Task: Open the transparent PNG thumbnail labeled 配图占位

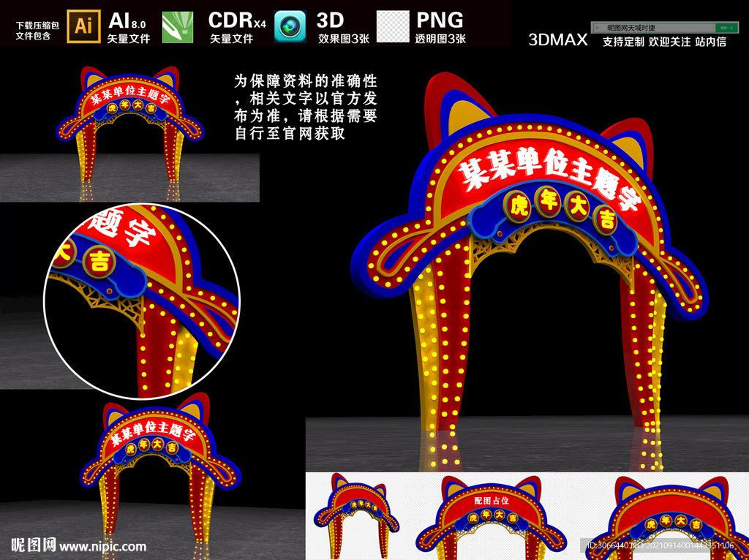Action: tap(492, 517)
